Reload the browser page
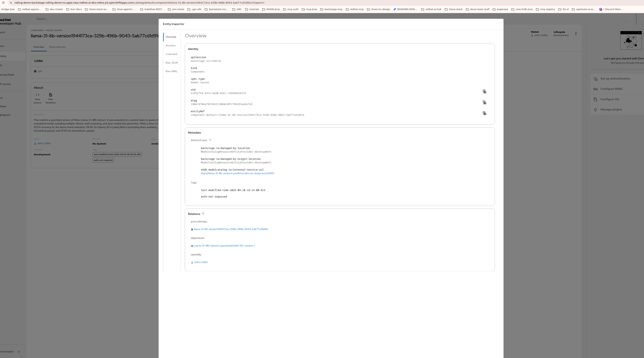The image size is (644, 358). 3,3
